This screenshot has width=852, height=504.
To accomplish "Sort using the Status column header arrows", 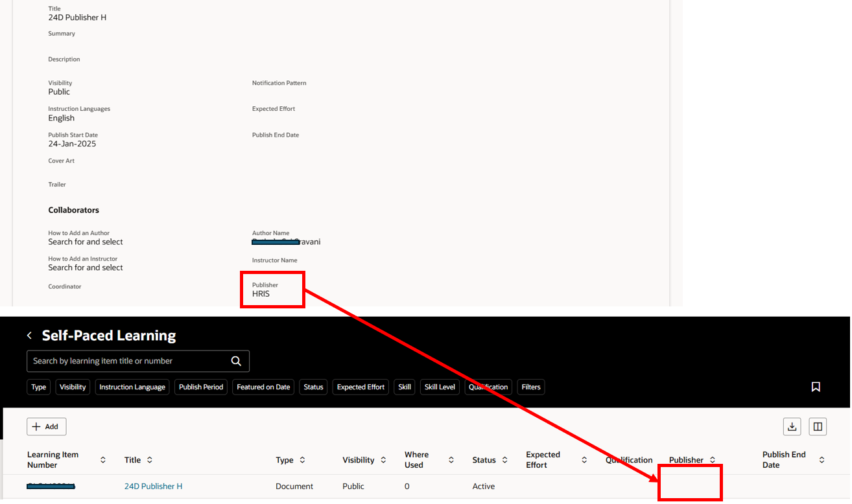I will coord(504,460).
